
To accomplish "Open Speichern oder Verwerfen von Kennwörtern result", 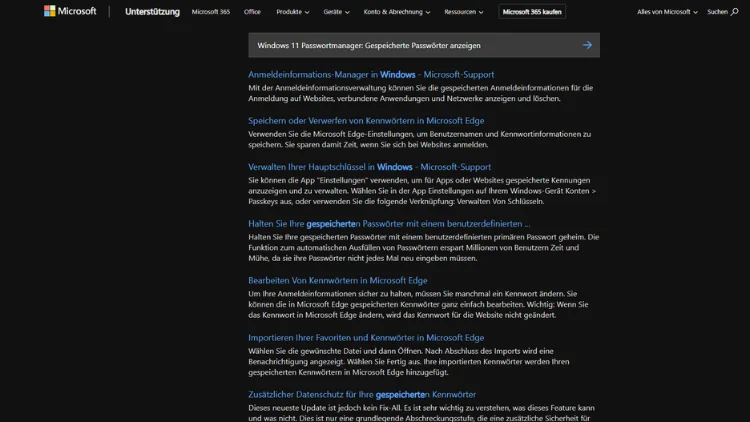I will [x=366, y=121].
